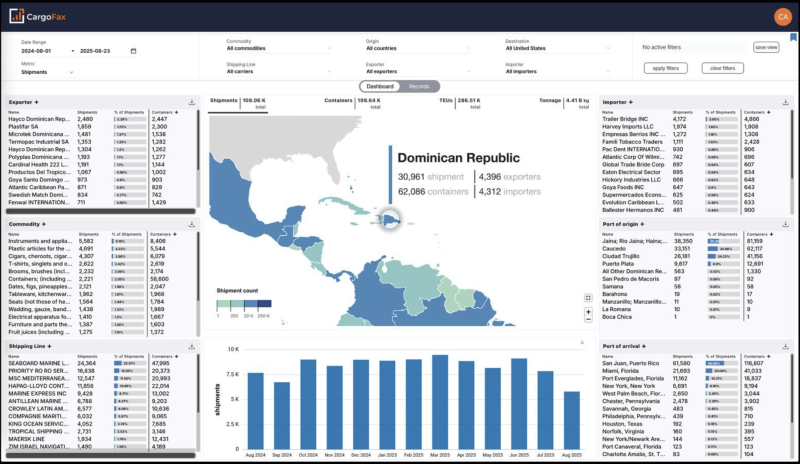Screen dimensions: 800x464
Task: Download the Importer table data
Action: [x=785, y=102]
